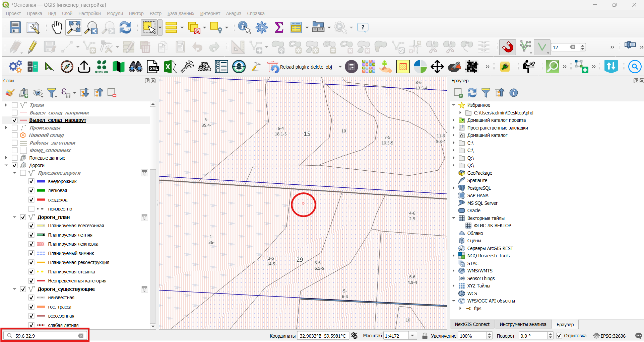
Task: Click the Reload plugin: delete_obj button
Action: (x=300, y=67)
